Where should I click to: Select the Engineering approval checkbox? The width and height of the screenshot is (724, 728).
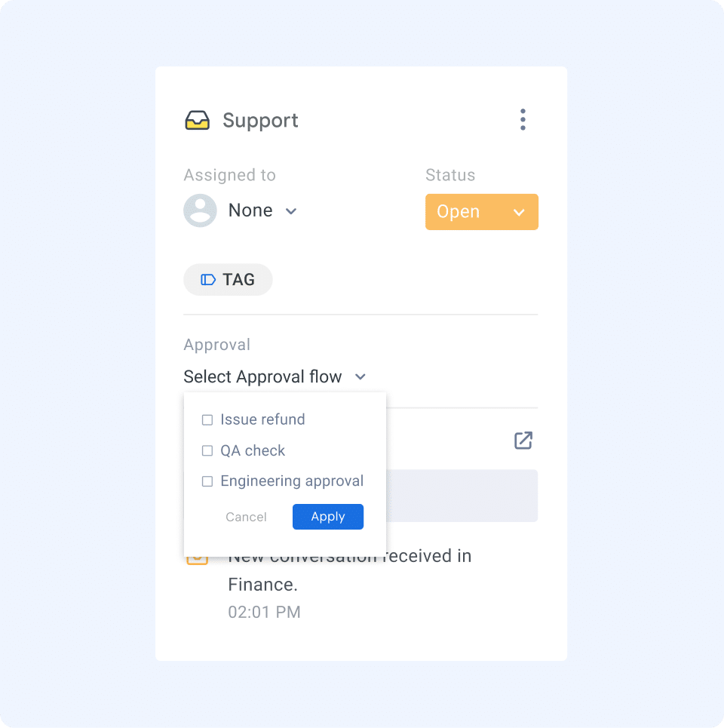click(x=207, y=481)
